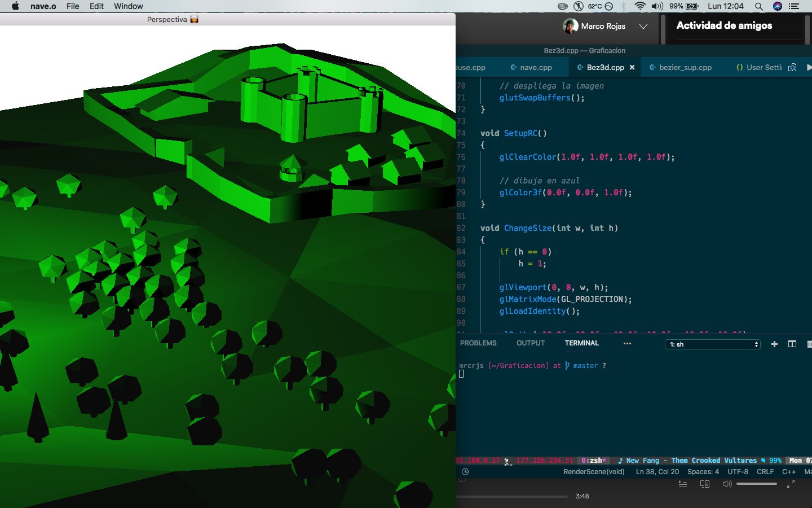Click the terminal prompt input area
812x508 pixels.
pyautogui.click(x=461, y=374)
